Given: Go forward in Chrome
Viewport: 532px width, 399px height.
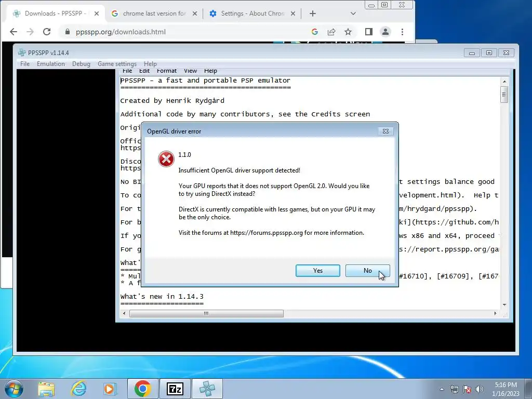Looking at the screenshot, I should coord(30,32).
